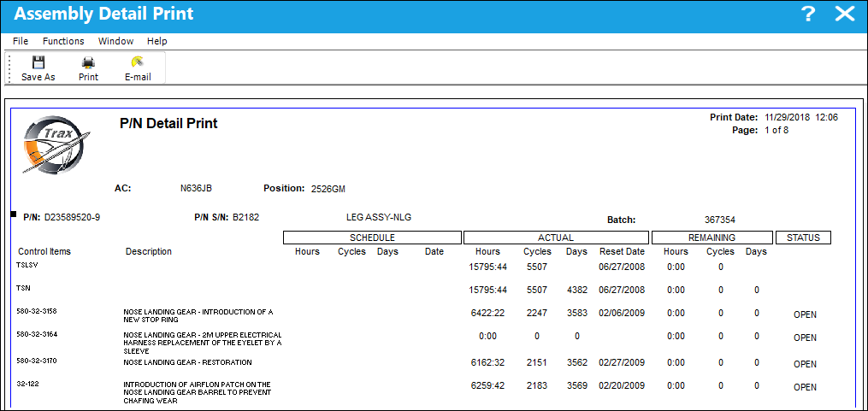Click actual hours 6422:22
868x411 pixels.
[487, 313]
